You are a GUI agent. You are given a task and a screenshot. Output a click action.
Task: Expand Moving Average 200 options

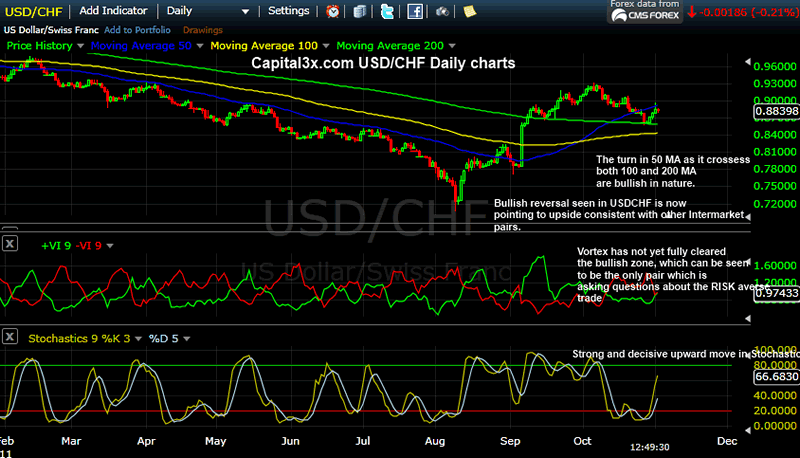pyautogui.click(x=452, y=46)
